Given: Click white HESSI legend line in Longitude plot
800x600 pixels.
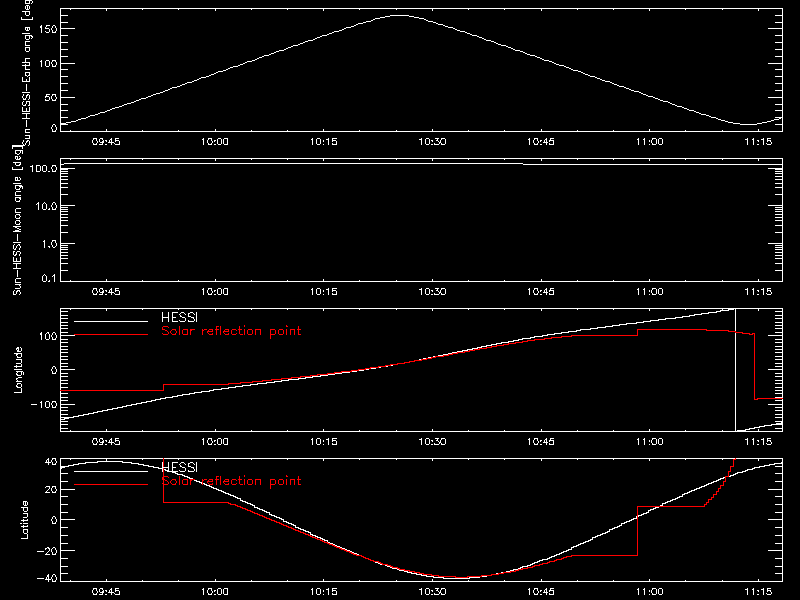Looking at the screenshot, I should point(111,321).
